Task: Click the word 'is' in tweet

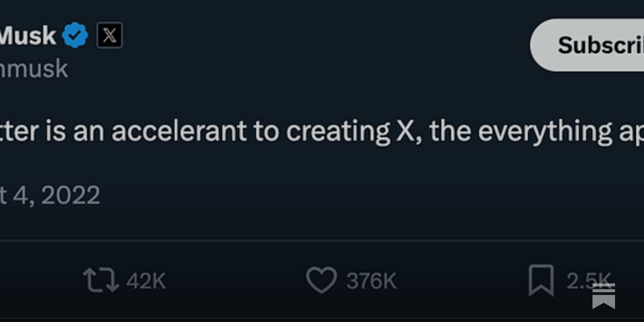Action: [x=55, y=131]
